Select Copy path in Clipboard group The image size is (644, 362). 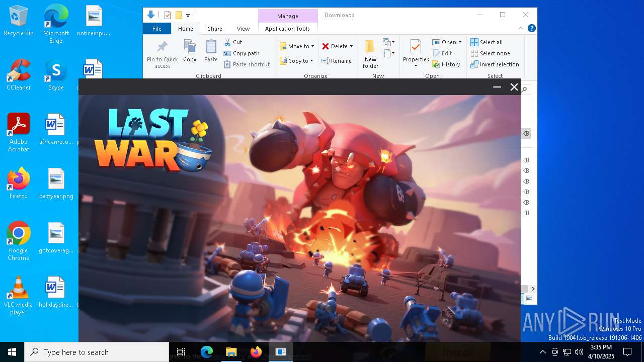[x=242, y=53]
